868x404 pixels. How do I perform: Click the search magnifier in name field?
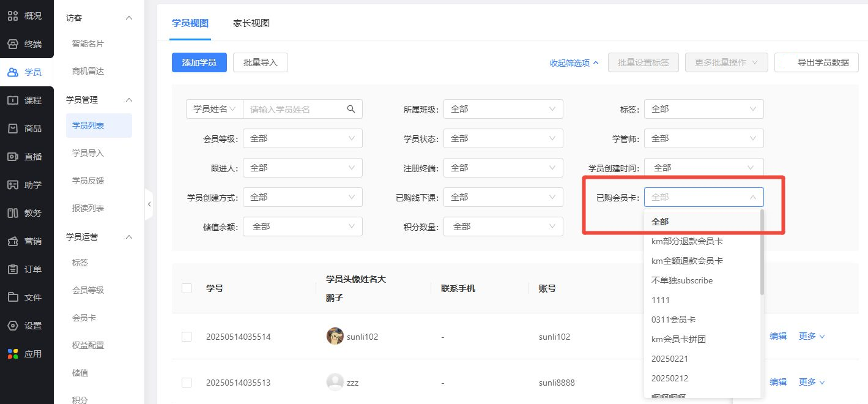coord(351,109)
